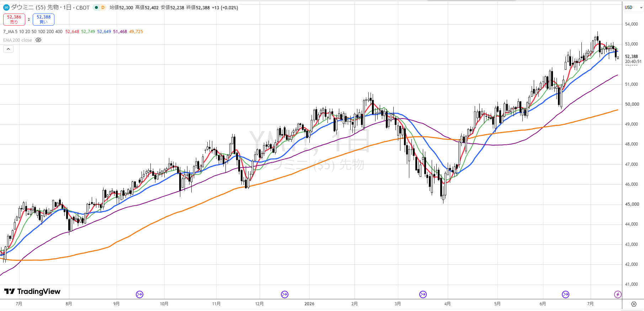Click the lightning event icon near July
The height and width of the screenshot is (311, 644).
pyautogui.click(x=618, y=294)
